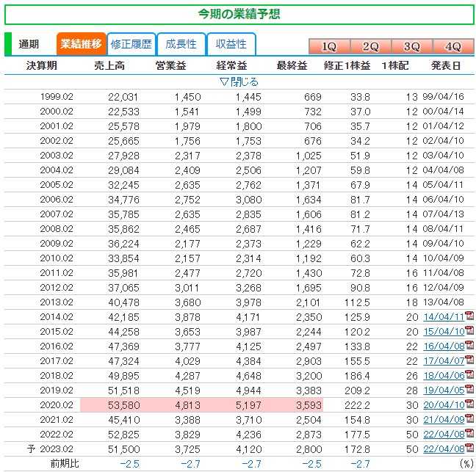Open the 20/04/10 announcement date link
The width and height of the screenshot is (476, 472).
pyautogui.click(x=443, y=404)
